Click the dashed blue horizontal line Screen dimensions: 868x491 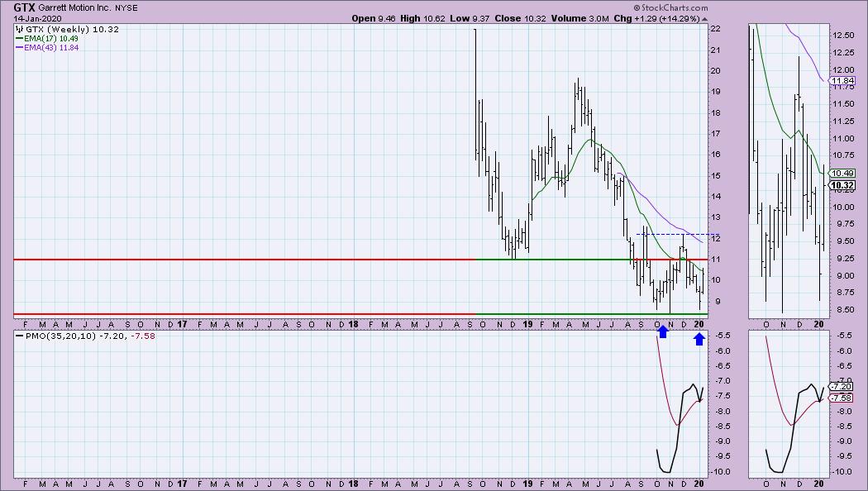[678, 235]
